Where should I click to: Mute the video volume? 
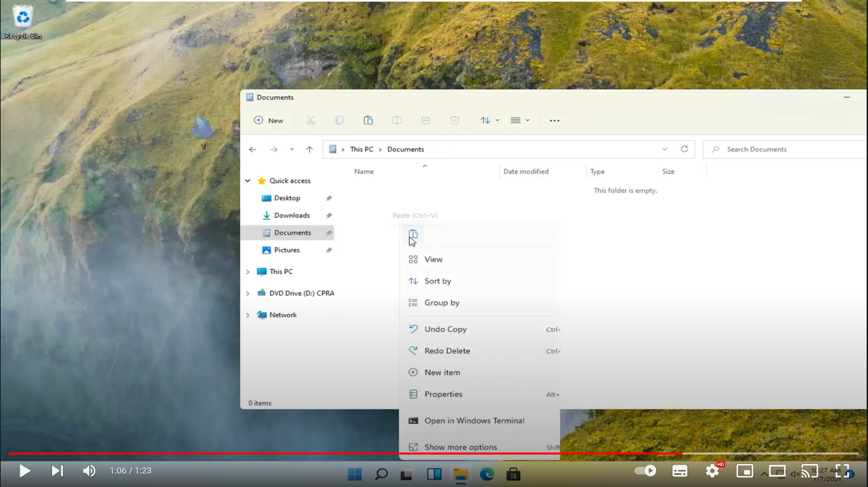tap(89, 471)
